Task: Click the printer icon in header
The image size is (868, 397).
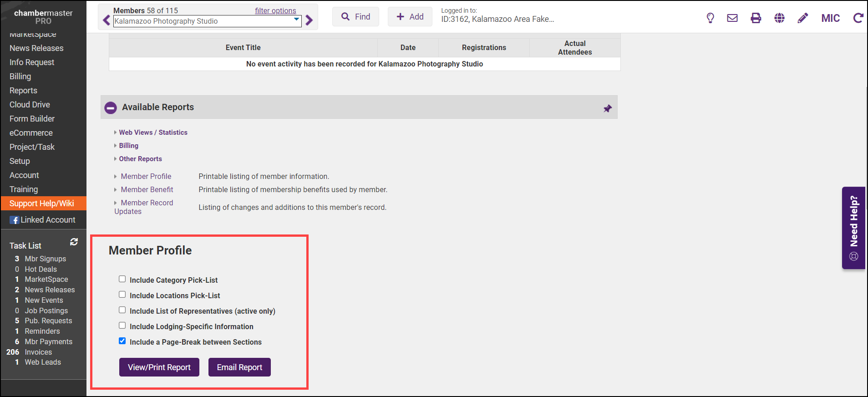Action: [x=756, y=18]
